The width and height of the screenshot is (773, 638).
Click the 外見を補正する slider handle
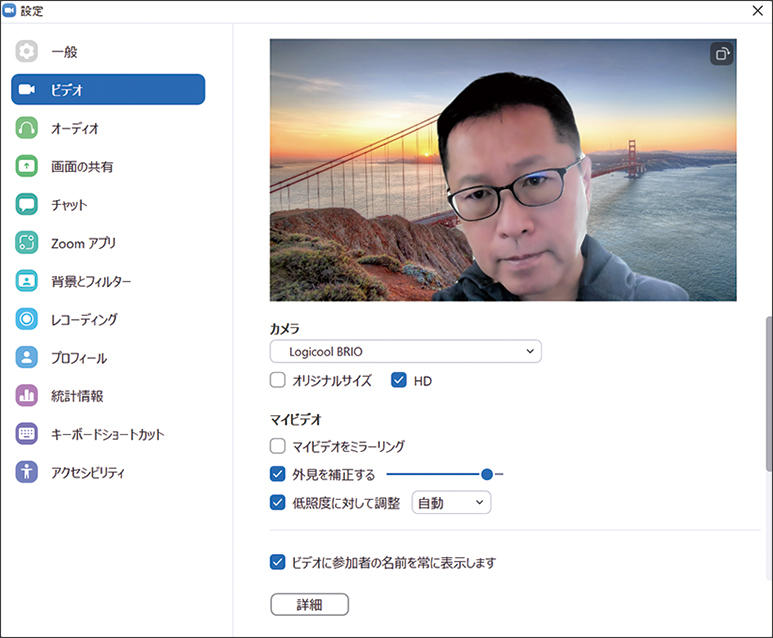pos(487,474)
